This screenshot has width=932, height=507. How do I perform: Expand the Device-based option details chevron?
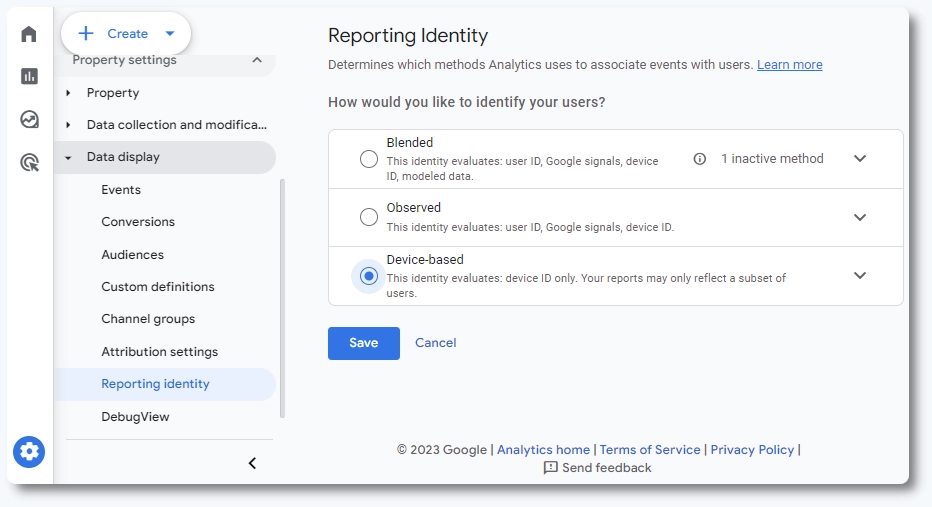pyautogui.click(x=860, y=276)
